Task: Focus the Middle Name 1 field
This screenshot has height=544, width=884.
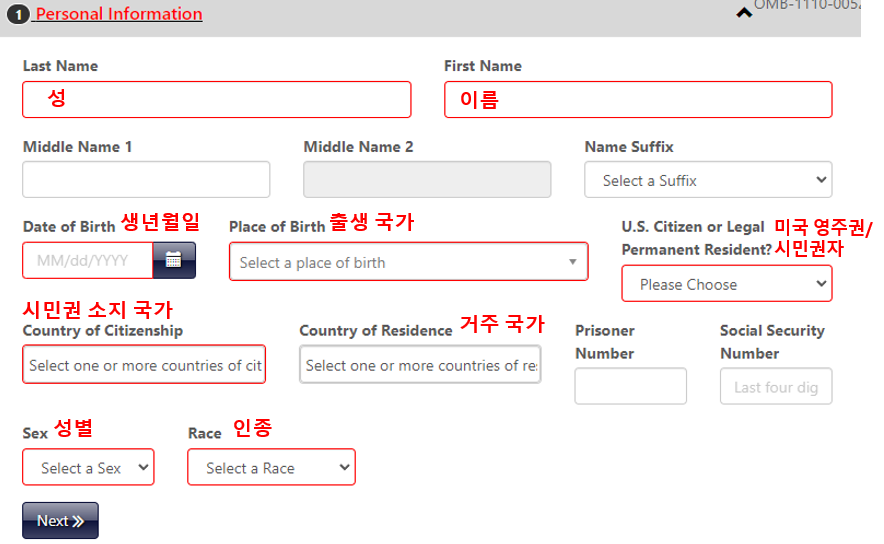Action: [146, 180]
